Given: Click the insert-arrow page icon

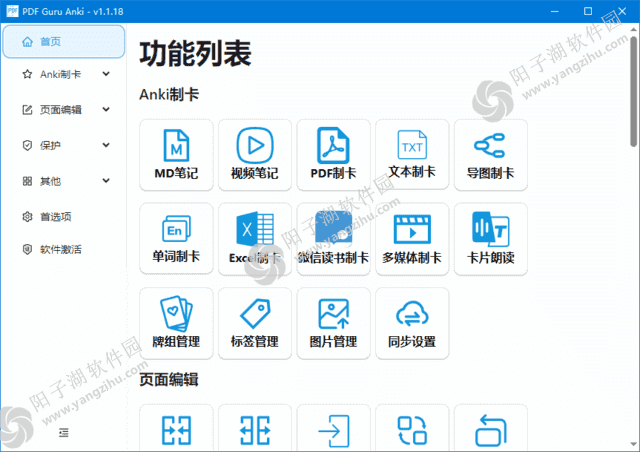Looking at the screenshot, I should coord(333,430).
